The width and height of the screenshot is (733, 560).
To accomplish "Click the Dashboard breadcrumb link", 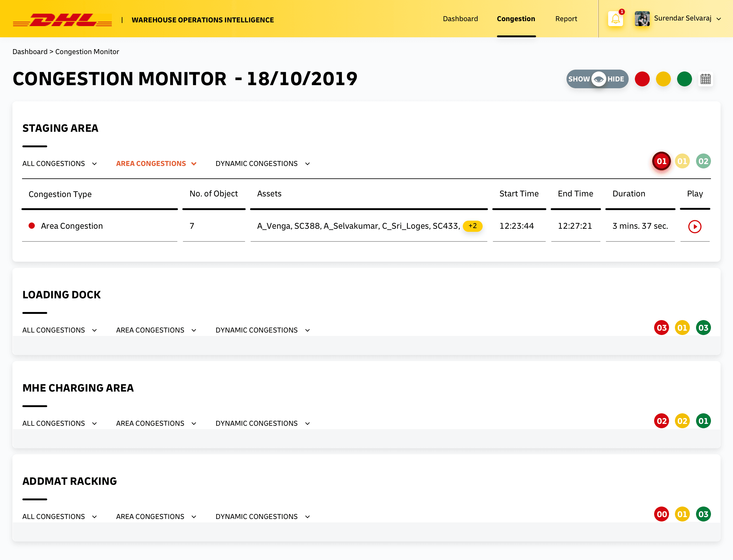I will 30,52.
